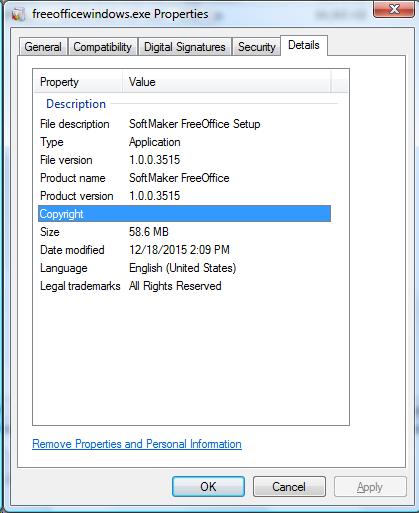419x513 pixels.
Task: Go to the Security tab
Action: [x=256, y=47]
